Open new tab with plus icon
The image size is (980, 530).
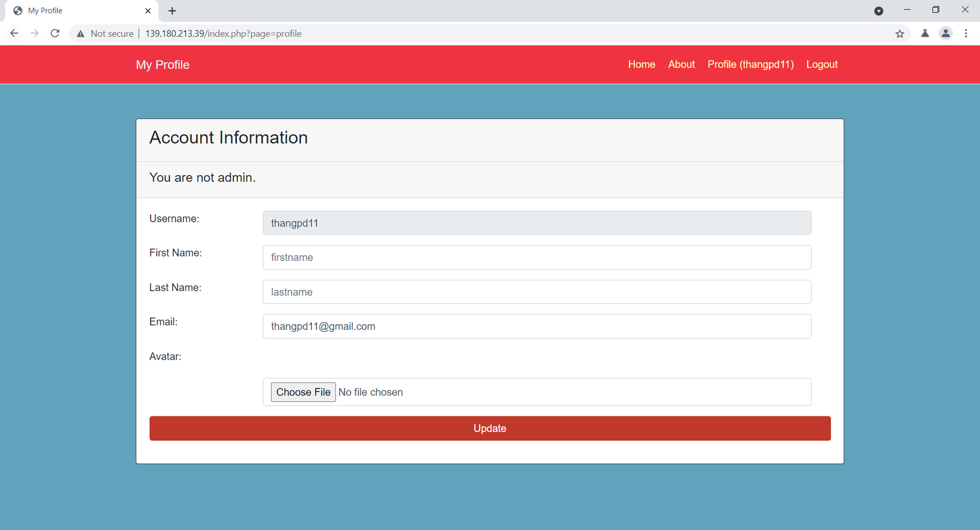172,11
